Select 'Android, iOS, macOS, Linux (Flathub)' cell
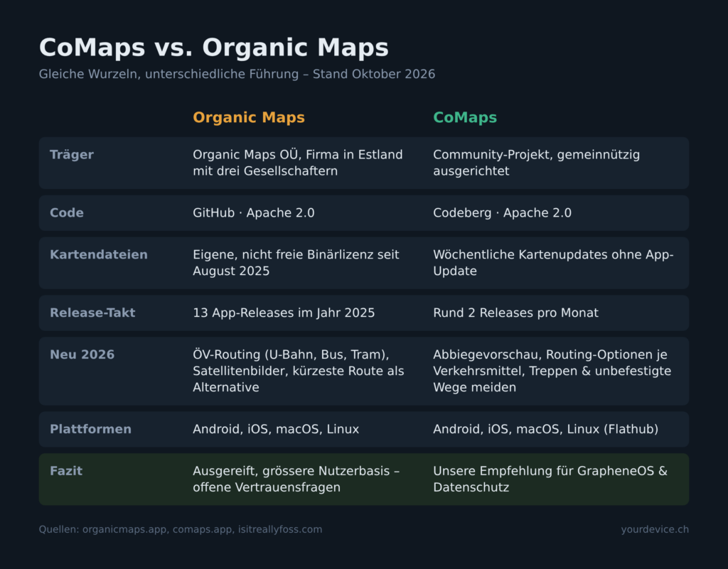The image size is (728, 569). 545,430
